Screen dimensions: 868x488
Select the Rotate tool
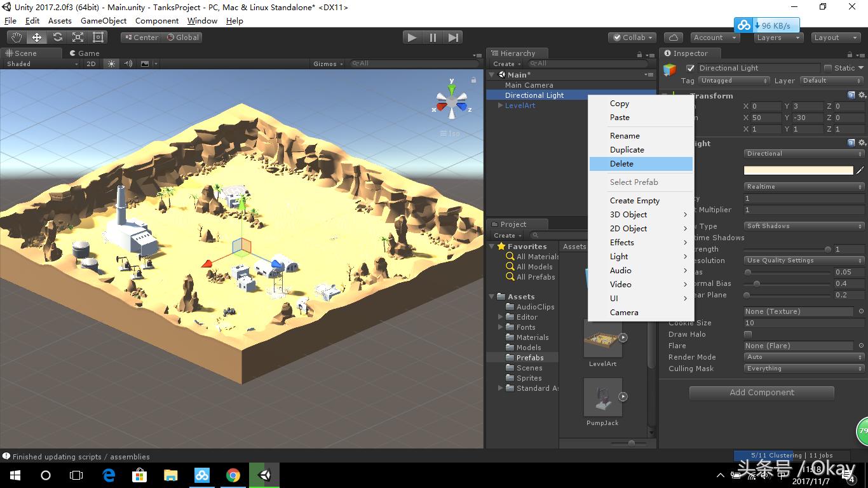pyautogui.click(x=57, y=37)
